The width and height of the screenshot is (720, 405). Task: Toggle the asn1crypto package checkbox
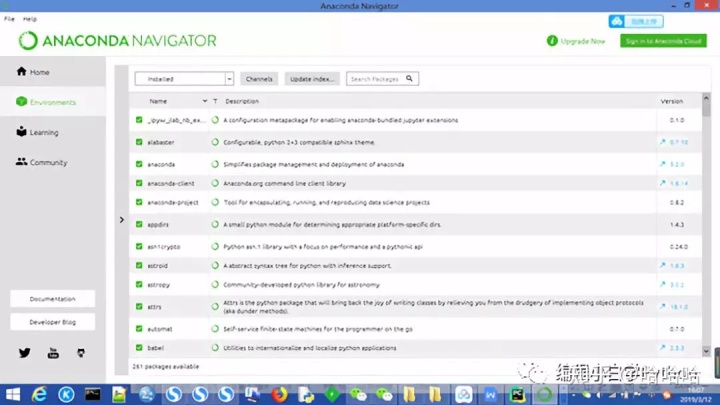pyautogui.click(x=139, y=246)
